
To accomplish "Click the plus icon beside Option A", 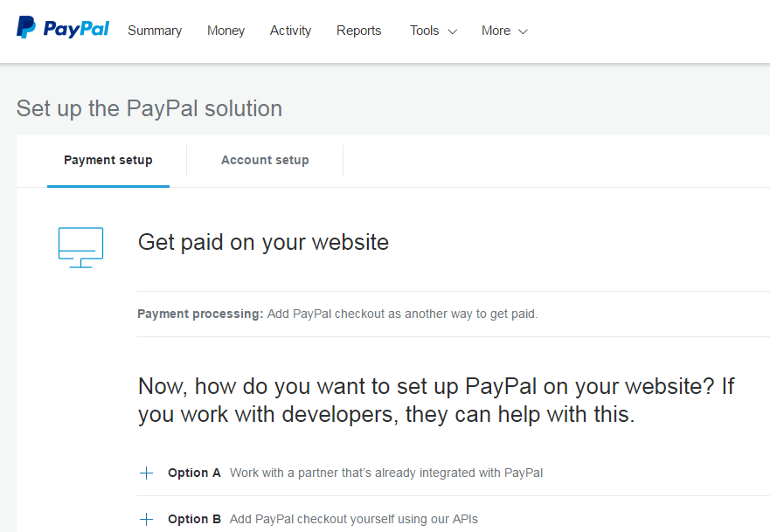I will click(x=146, y=473).
